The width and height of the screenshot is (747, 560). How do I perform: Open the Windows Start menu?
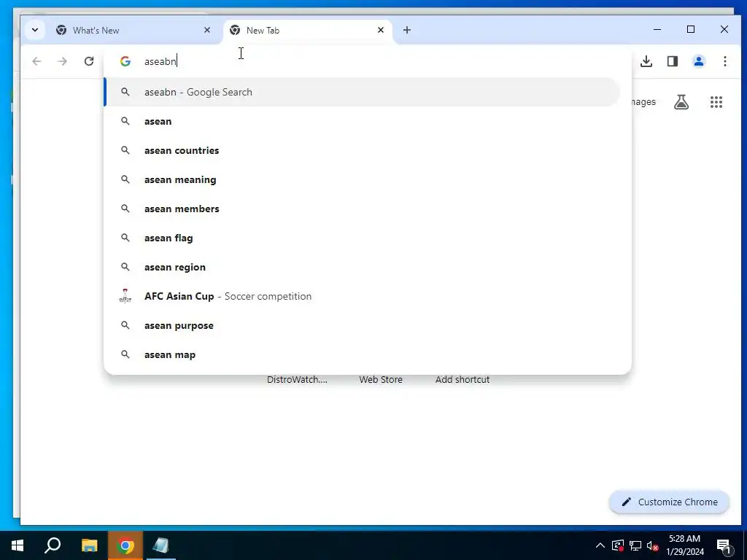18,545
